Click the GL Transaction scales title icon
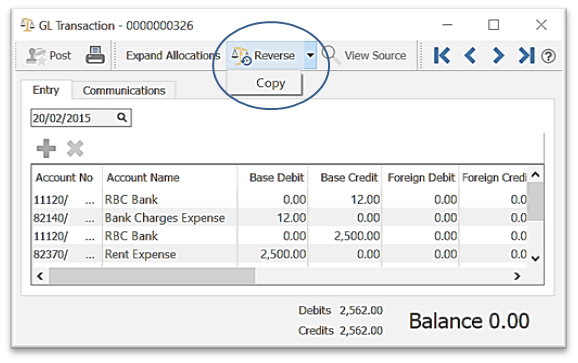This screenshot has height=363, width=578. tap(27, 25)
